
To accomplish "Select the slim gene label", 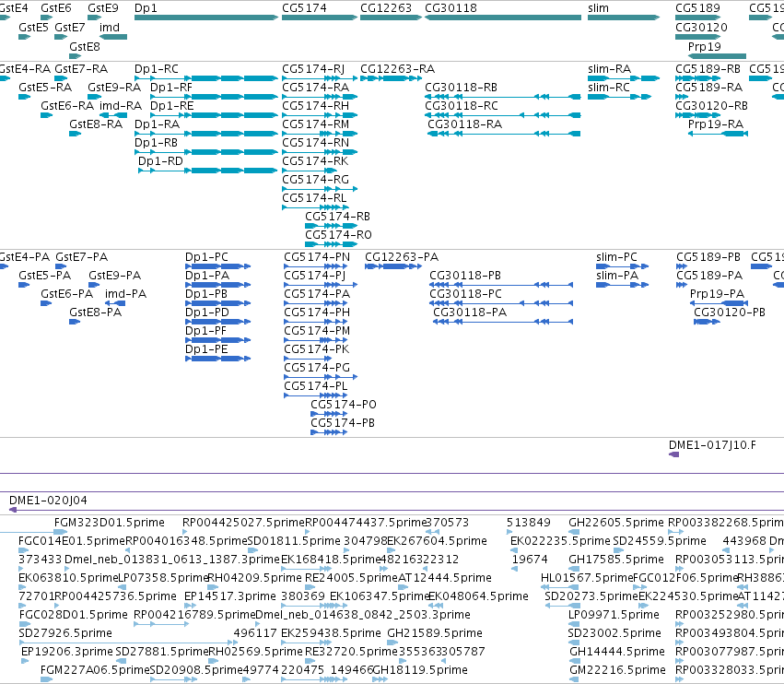I will [598, 8].
